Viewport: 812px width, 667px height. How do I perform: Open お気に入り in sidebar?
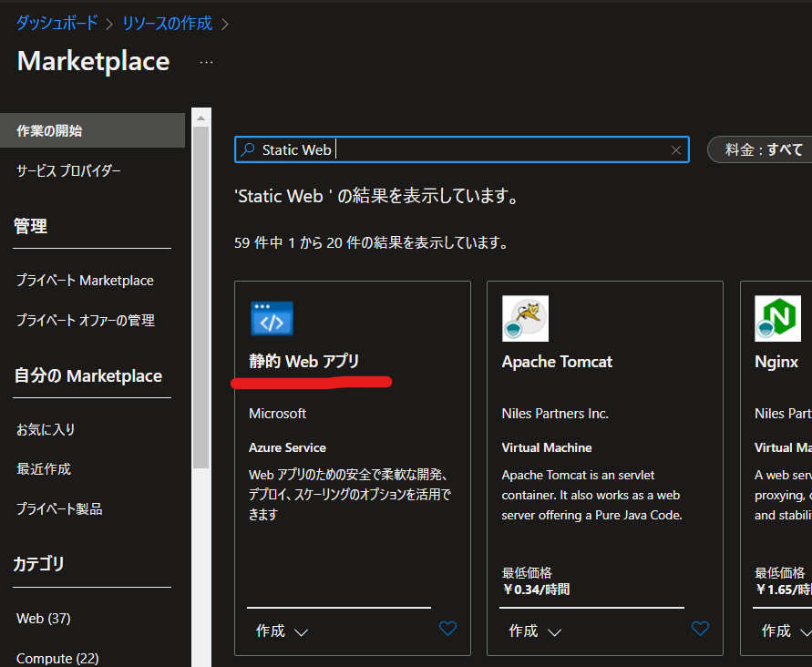(46, 429)
